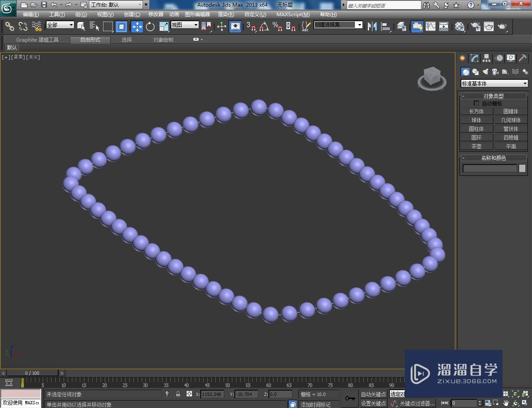Open the Modify command panel tab
The height and width of the screenshot is (408, 532).
[474, 58]
